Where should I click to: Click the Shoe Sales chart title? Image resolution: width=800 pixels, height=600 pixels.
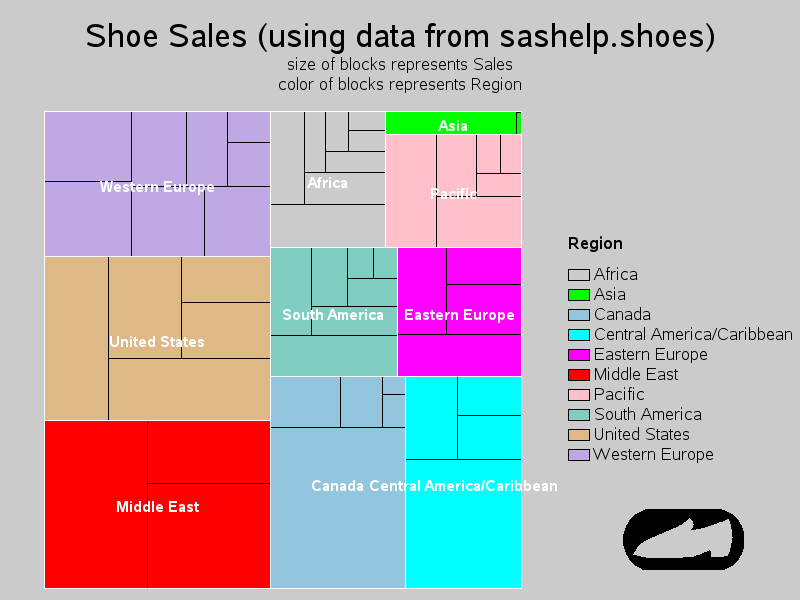(x=400, y=36)
